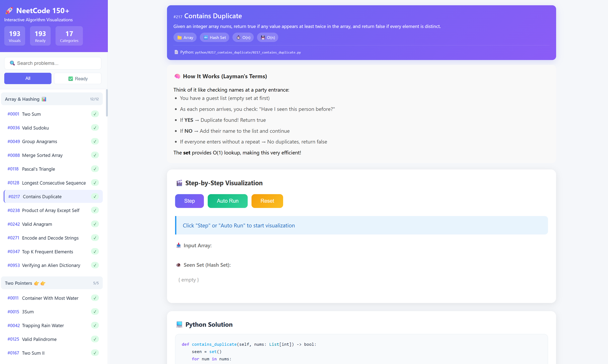Collapse the Array & Hashing category
The height and width of the screenshot is (364, 608).
coord(22,99)
